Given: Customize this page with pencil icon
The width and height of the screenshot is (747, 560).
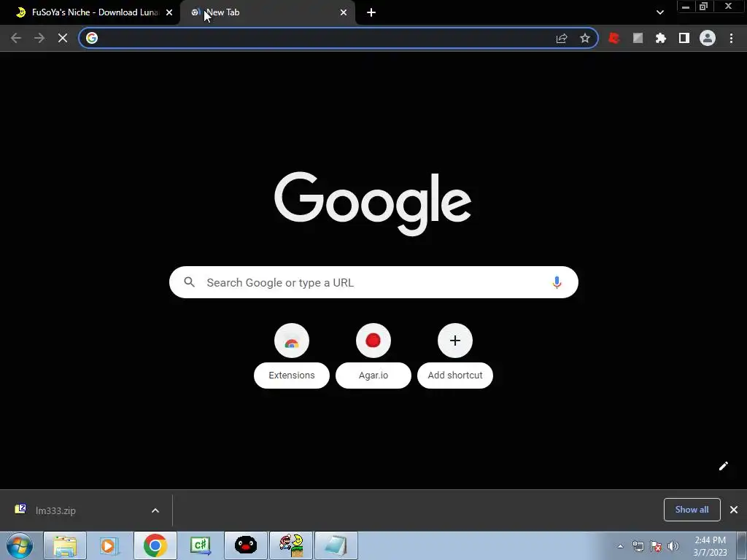Looking at the screenshot, I should tap(723, 466).
